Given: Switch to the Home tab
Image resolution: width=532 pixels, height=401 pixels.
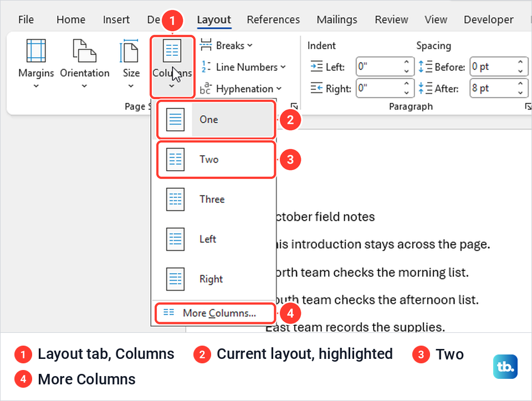Looking at the screenshot, I should pyautogui.click(x=71, y=19).
